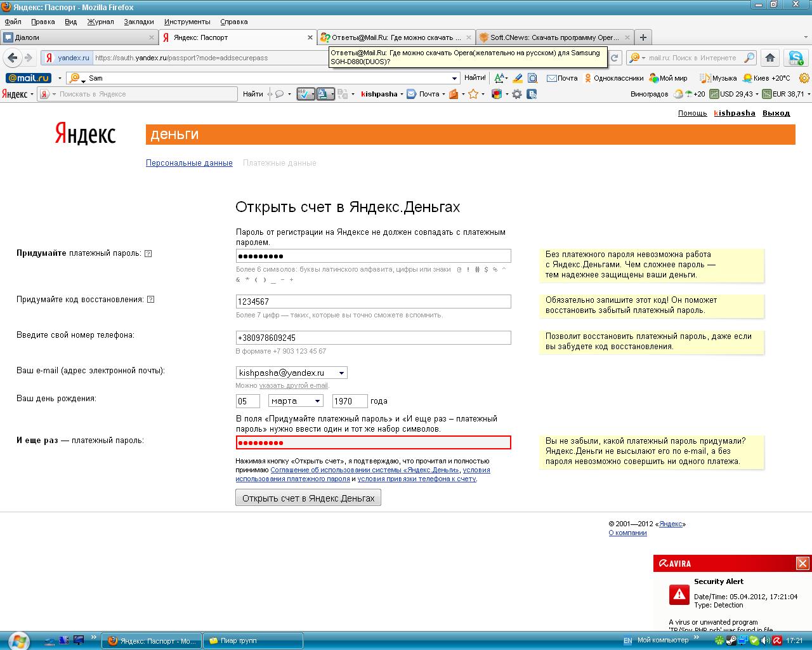The height and width of the screenshot is (650, 812).
Task: Click the highlighter icon on the Mail.ru toolbar
Action: 518,78
